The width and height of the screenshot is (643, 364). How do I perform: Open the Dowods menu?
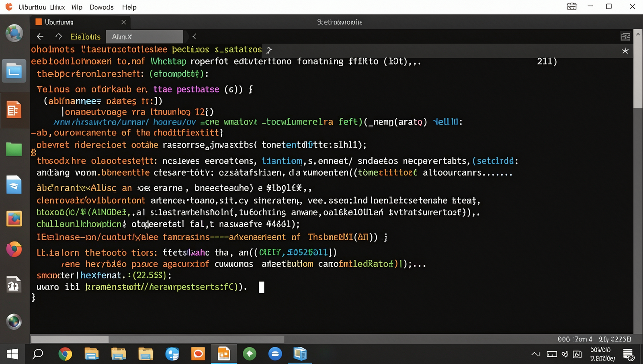[x=102, y=7]
